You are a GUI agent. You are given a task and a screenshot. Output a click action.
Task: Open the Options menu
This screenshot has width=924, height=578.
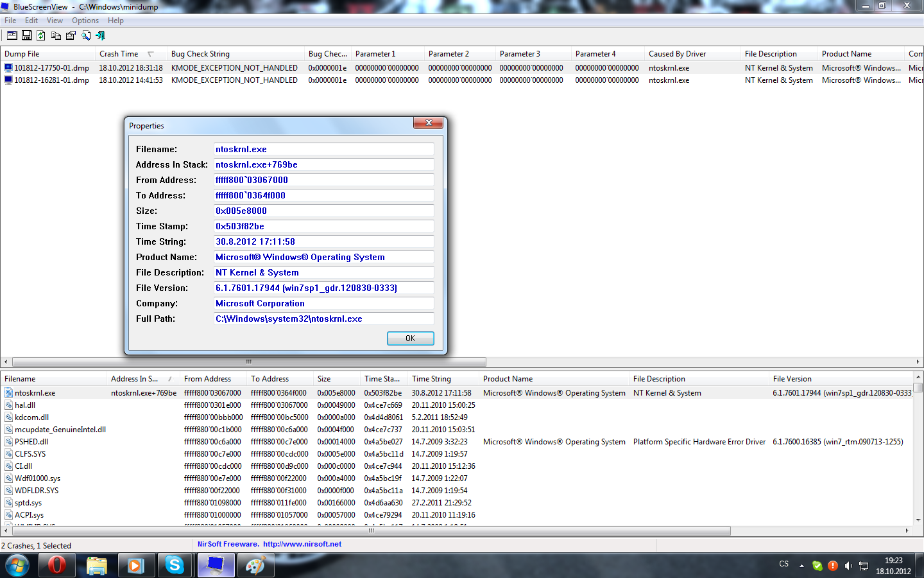click(85, 21)
